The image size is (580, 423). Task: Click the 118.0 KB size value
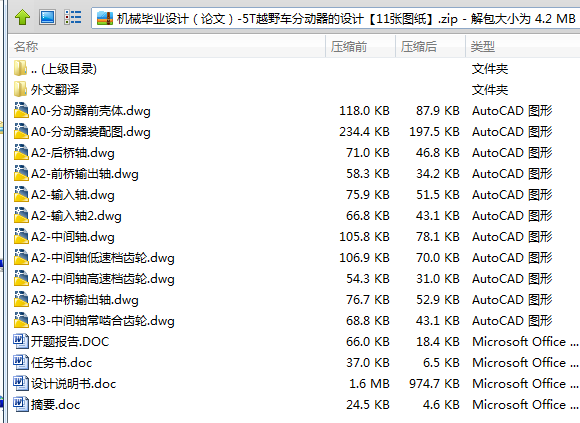pyautogui.click(x=364, y=111)
